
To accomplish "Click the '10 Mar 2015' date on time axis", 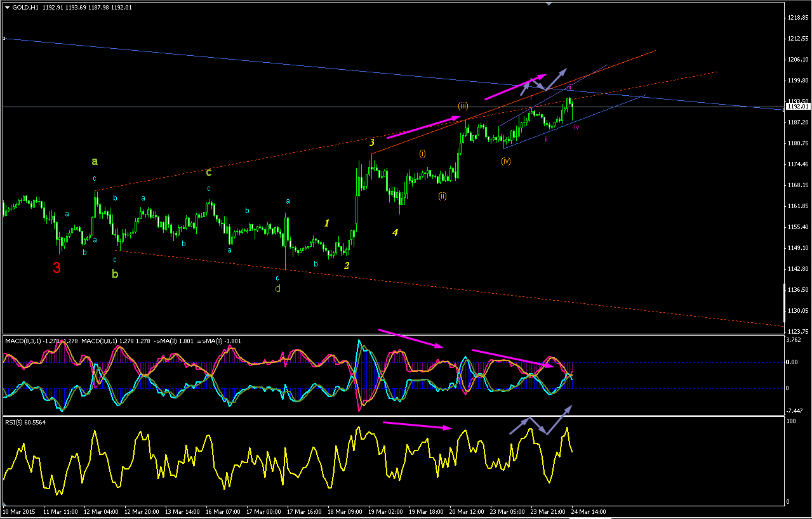I will (x=19, y=511).
